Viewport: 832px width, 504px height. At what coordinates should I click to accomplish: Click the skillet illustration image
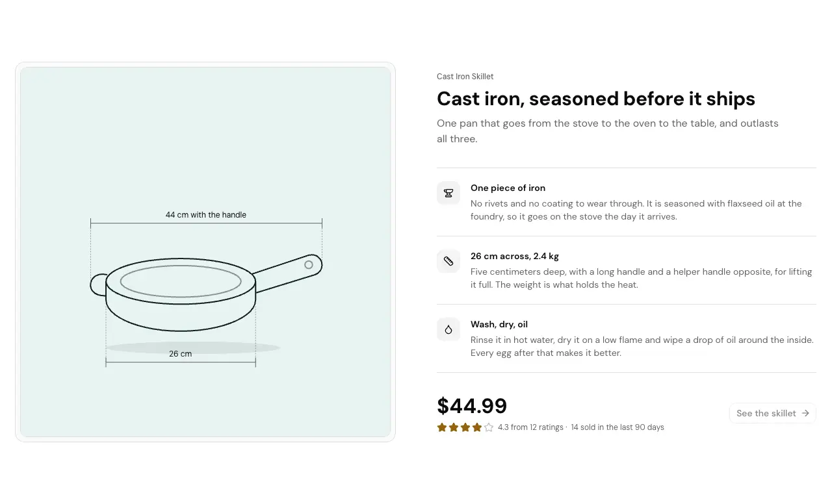[x=205, y=252]
